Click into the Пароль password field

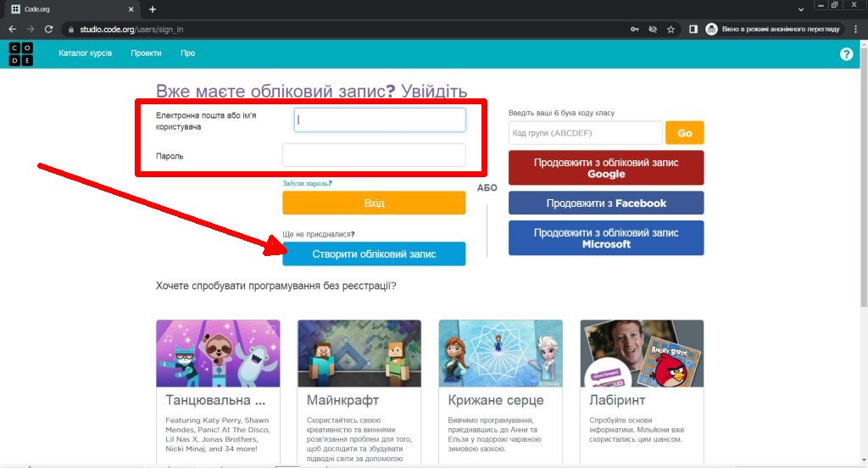click(x=374, y=155)
